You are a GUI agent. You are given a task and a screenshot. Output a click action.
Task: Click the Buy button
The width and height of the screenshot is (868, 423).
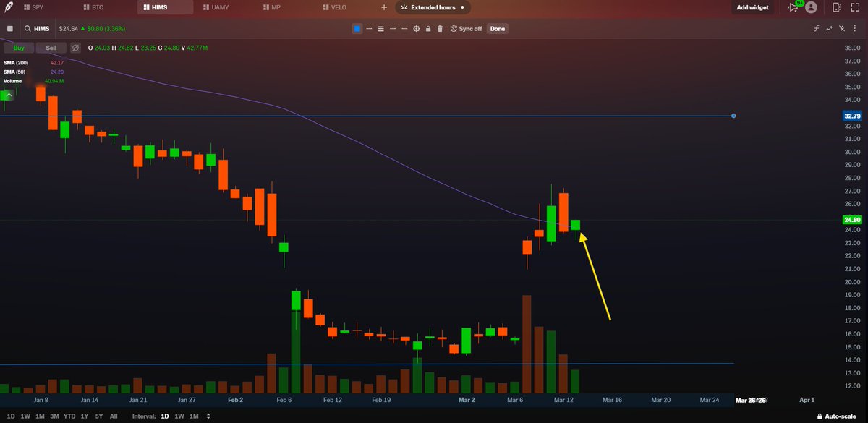[x=19, y=48]
